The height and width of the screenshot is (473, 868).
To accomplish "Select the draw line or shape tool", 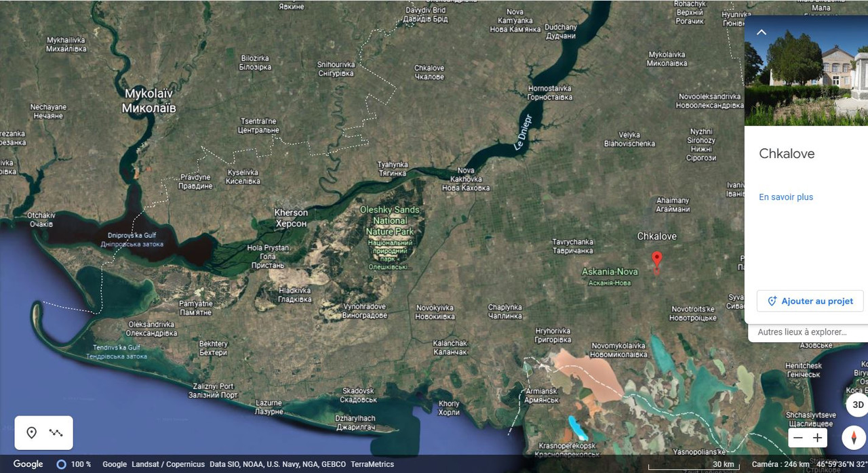I will [56, 433].
